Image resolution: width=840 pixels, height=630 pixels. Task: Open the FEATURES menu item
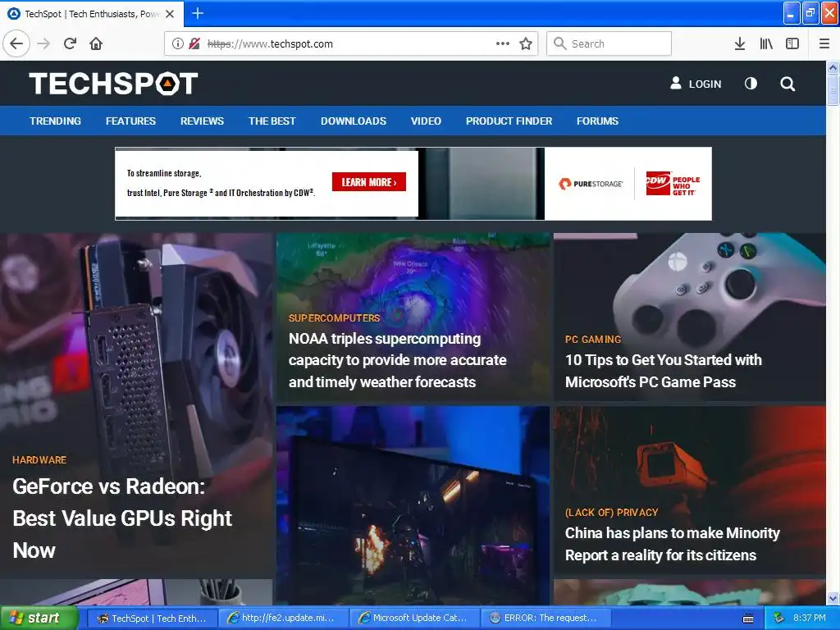pos(130,121)
